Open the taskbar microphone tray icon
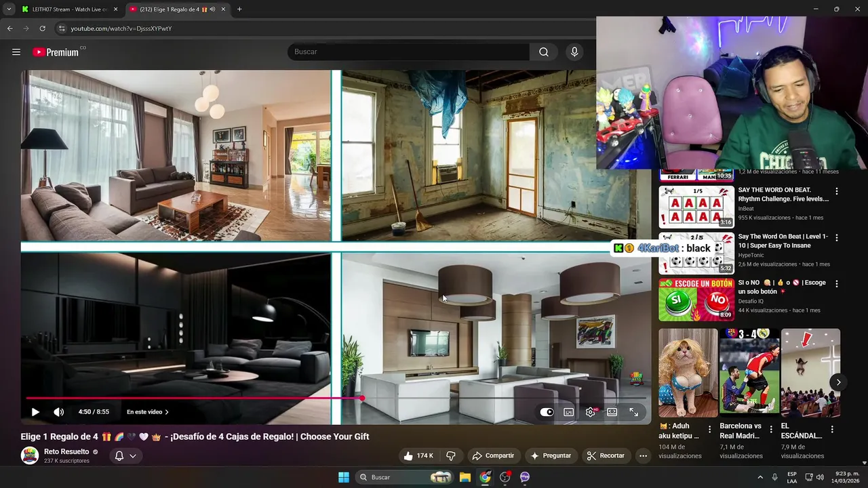The height and width of the screenshot is (488, 868). coord(775,477)
